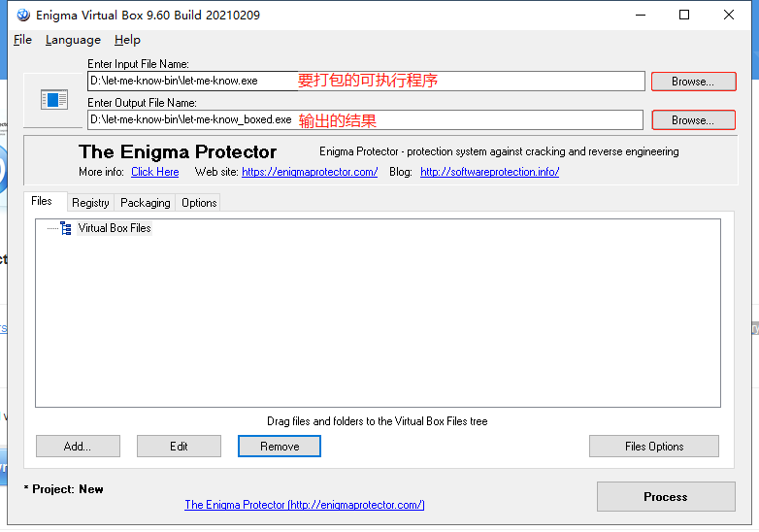This screenshot has height=532, width=759.
Task: Open the Help menu
Action: [127, 40]
